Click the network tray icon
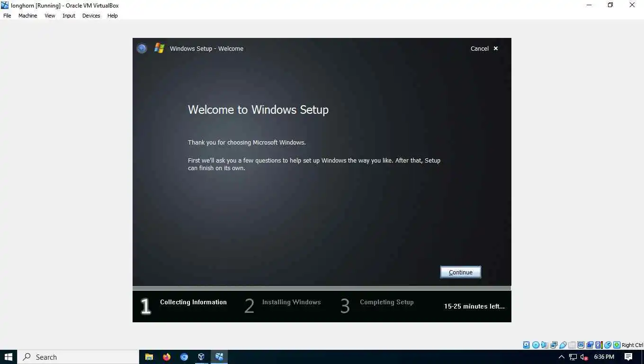 point(573,357)
